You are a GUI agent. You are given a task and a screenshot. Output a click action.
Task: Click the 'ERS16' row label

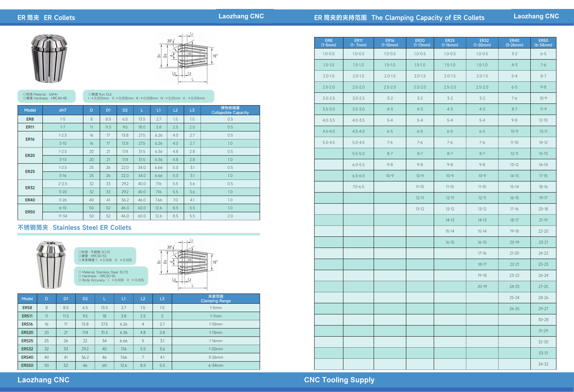27,324
